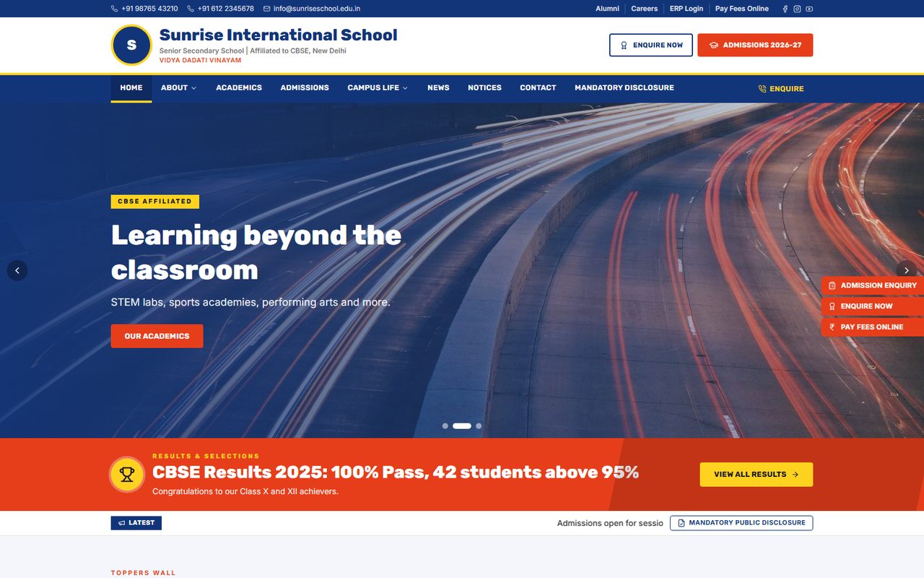Go to next hero slide arrow

point(907,270)
